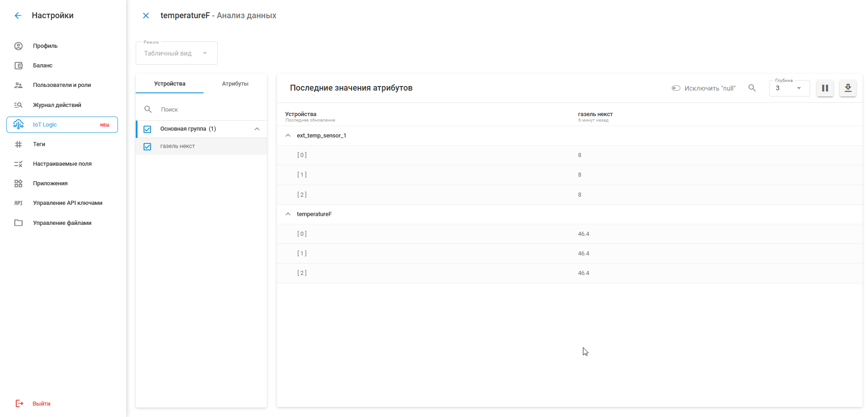Image resolution: width=868 pixels, height=417 pixels.
Task: Uncheck the Основная группа checkbox
Action: click(x=148, y=129)
